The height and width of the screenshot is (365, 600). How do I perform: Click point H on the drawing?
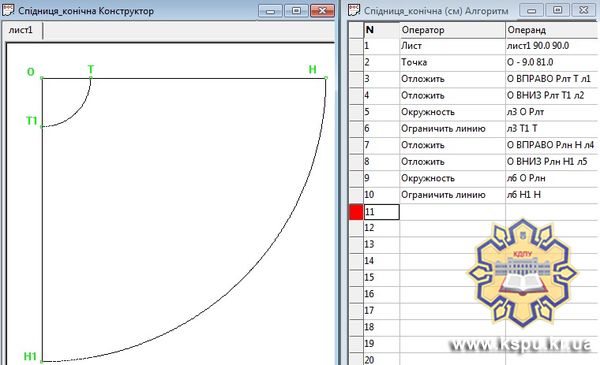tap(326, 78)
